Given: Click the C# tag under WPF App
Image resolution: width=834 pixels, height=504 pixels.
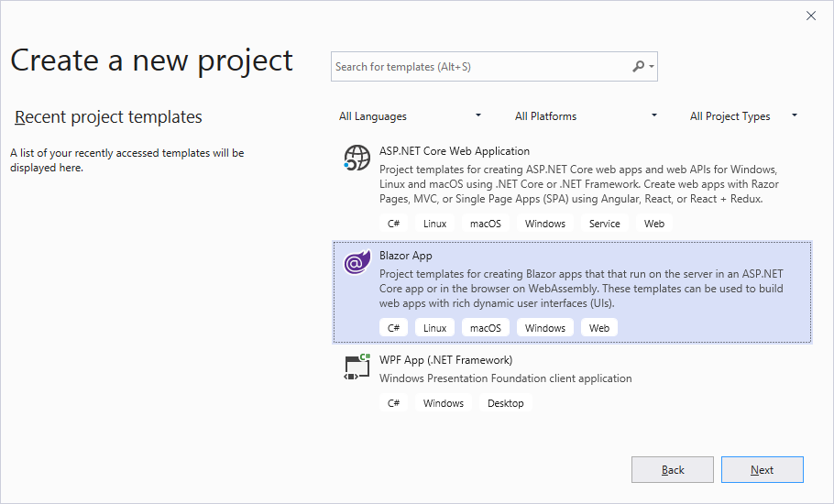Looking at the screenshot, I should coord(393,403).
